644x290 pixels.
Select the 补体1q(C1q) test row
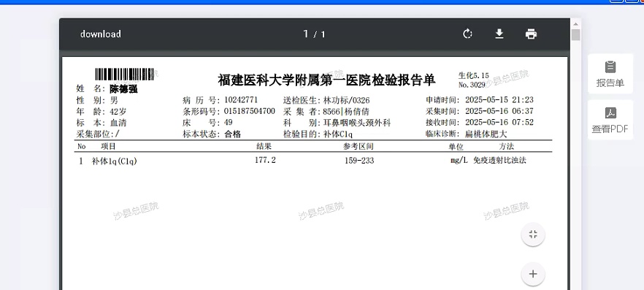[x=313, y=161]
